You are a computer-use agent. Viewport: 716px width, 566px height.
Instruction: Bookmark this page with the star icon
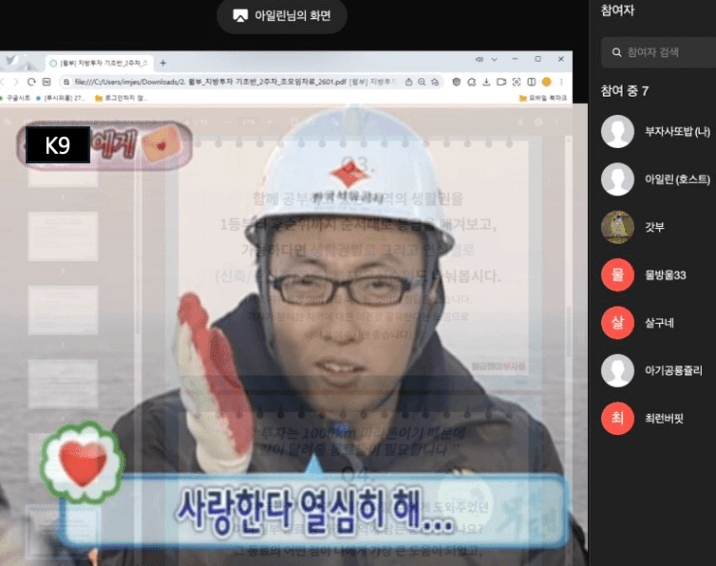pos(435,82)
